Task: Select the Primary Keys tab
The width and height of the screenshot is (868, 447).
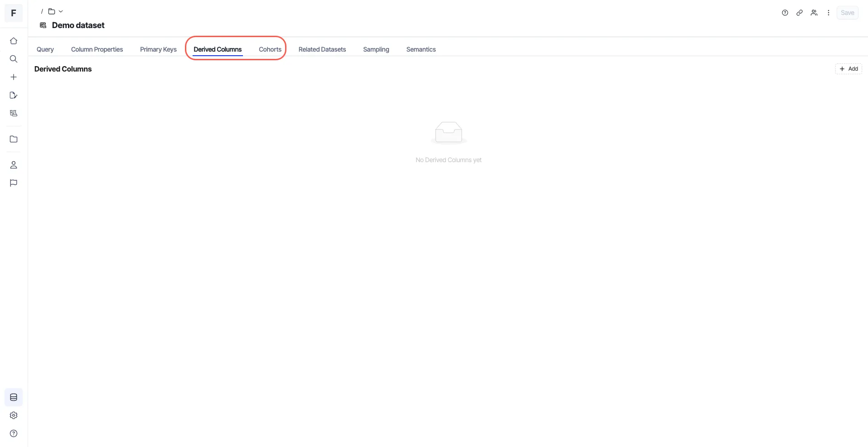Action: pos(158,49)
